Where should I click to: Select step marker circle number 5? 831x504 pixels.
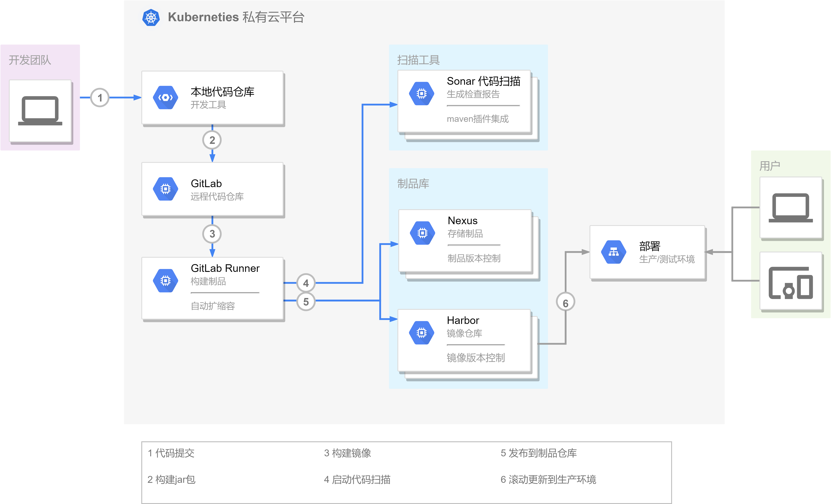pyautogui.click(x=306, y=301)
